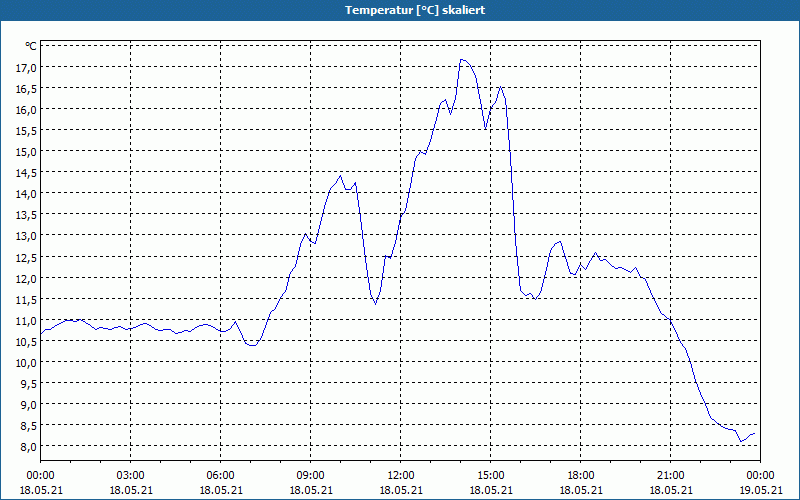Click the 18:00 time label
Image resolution: width=800 pixels, height=500 pixels.
click(x=581, y=475)
